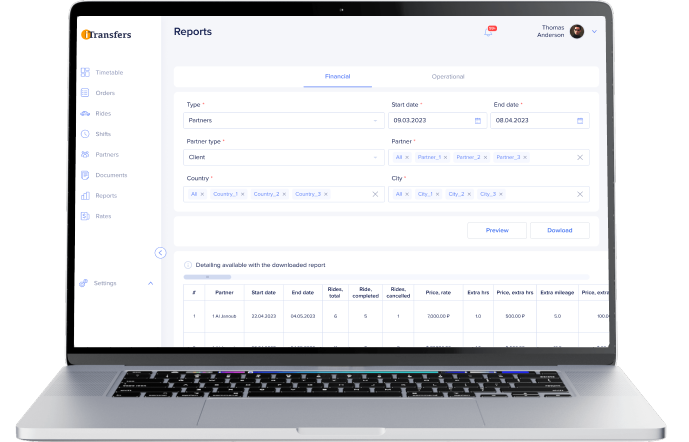Screen dimensions: 689x442
Task: Remove the Partner_2 tag
Action: (x=484, y=157)
